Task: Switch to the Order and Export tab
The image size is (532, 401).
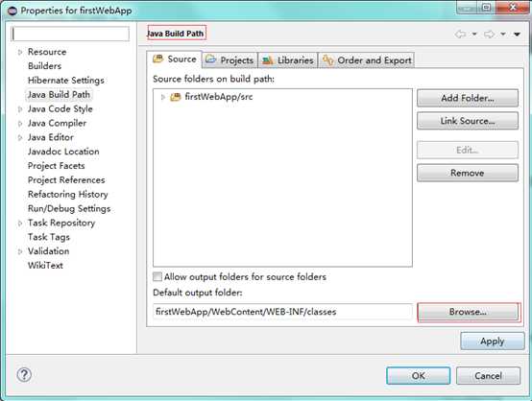Action: point(367,60)
